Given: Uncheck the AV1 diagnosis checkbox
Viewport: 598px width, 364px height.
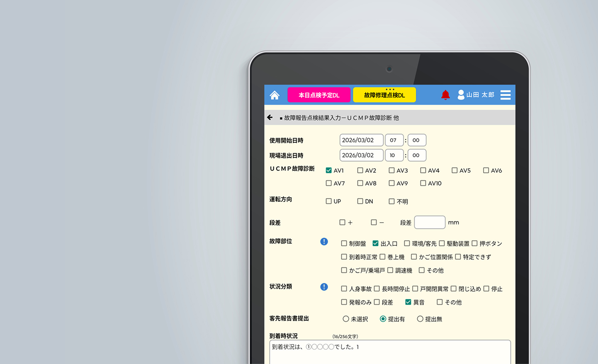Looking at the screenshot, I should (328, 170).
